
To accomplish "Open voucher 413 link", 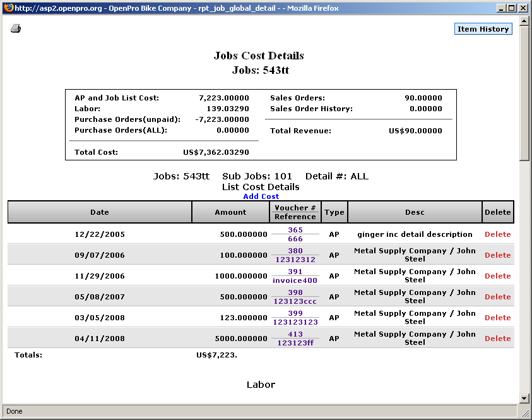I will tap(295, 334).
